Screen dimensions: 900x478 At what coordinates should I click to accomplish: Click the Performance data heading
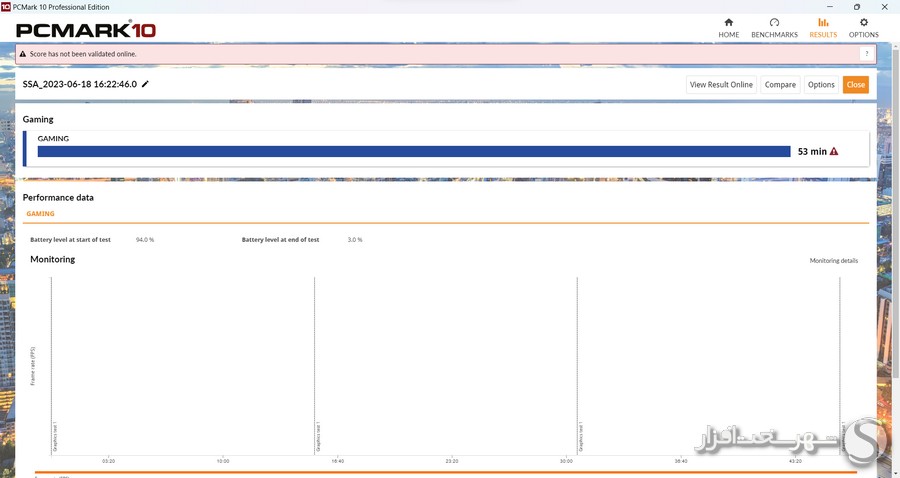(58, 197)
